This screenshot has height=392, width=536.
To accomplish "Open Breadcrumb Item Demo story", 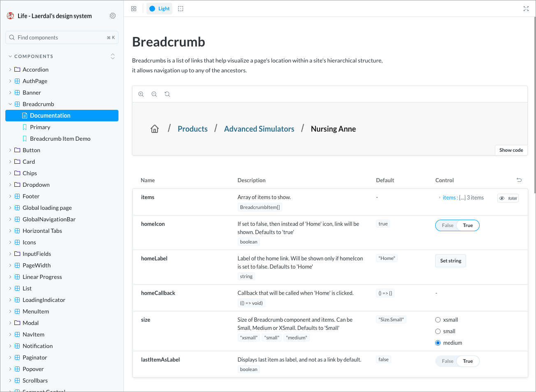I will [60, 139].
